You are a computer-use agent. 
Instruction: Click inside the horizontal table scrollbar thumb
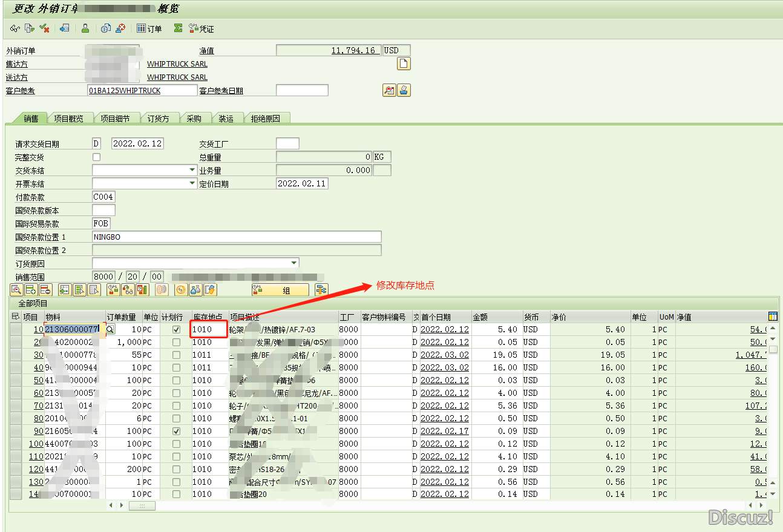point(142,505)
